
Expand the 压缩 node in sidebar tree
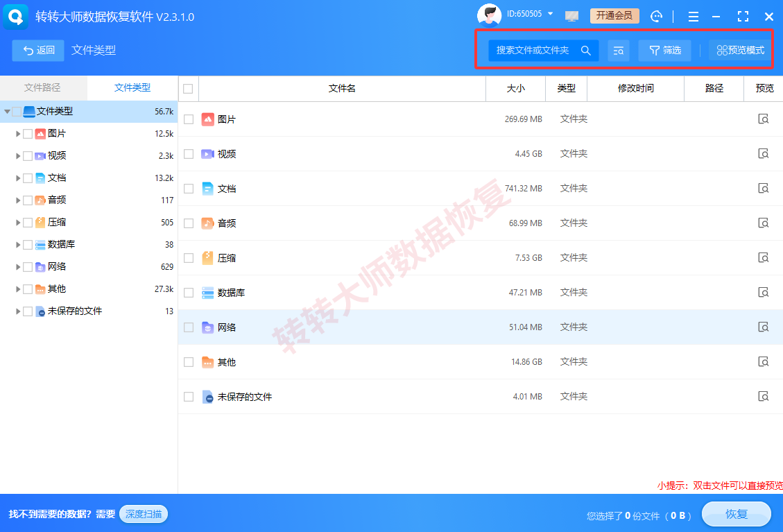tap(18, 223)
